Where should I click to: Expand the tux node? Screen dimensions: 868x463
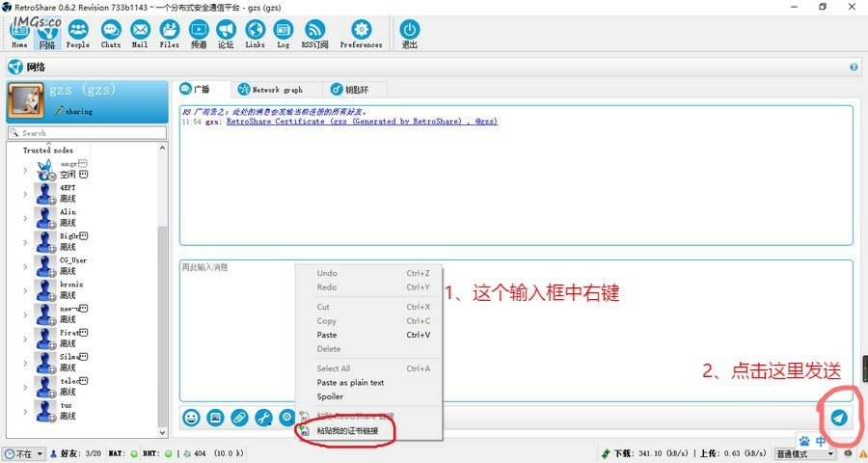tap(25, 411)
